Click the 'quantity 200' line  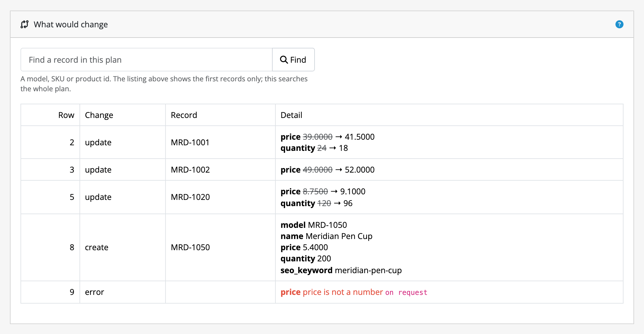tap(306, 259)
